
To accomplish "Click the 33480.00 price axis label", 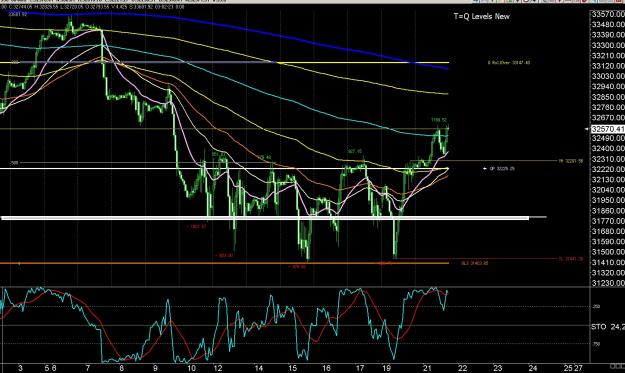I will 608,25.
